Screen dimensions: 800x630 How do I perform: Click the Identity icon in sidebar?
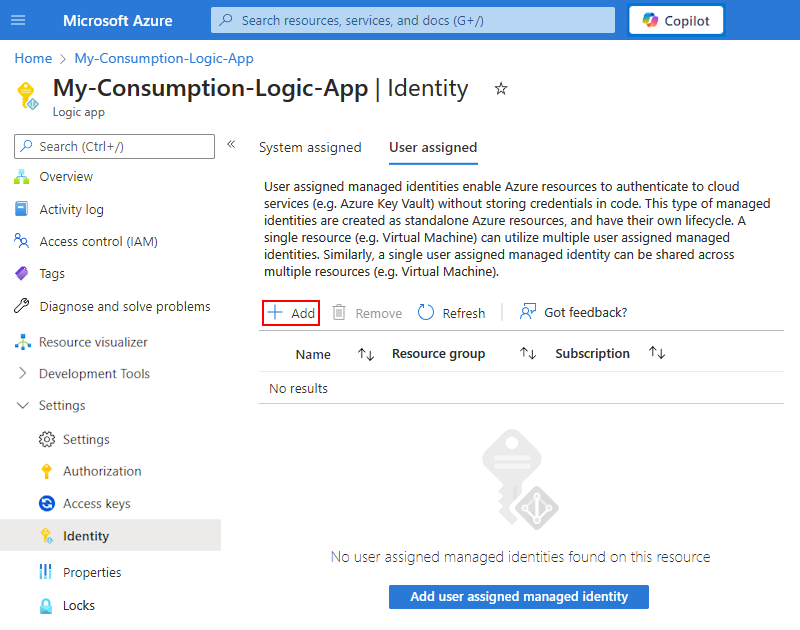[x=46, y=536]
